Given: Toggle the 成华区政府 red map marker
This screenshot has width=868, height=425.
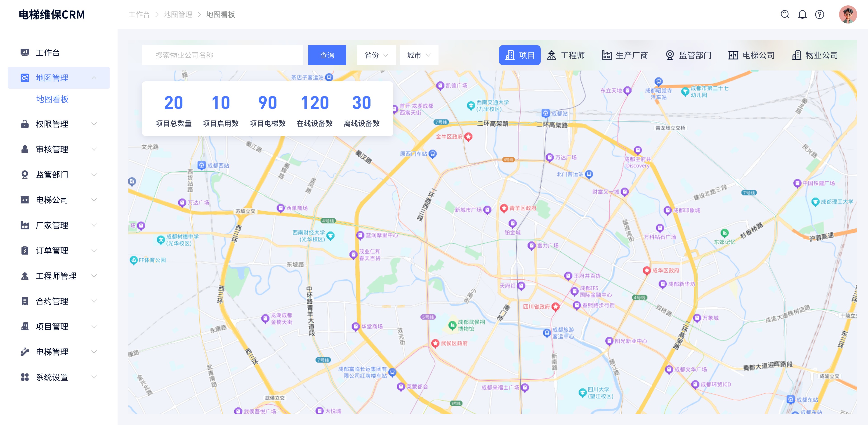Looking at the screenshot, I should pos(647,271).
